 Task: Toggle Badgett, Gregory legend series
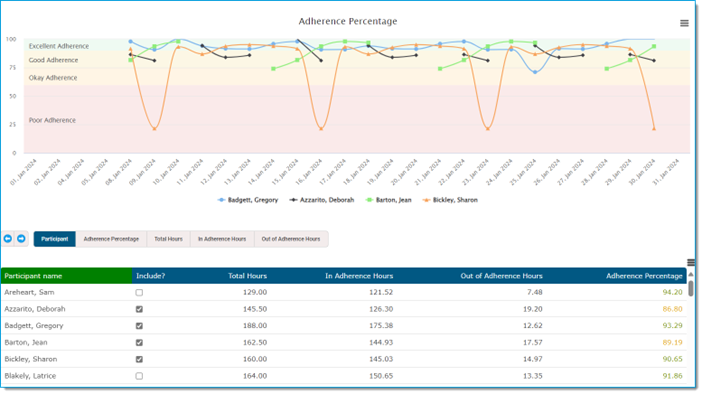click(x=248, y=200)
